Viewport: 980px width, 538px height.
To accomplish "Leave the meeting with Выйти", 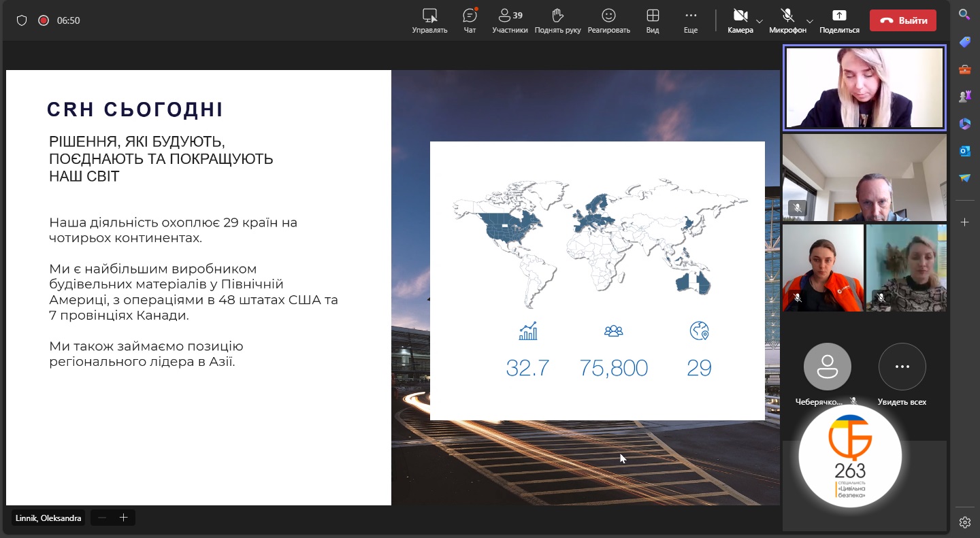I will tap(903, 20).
